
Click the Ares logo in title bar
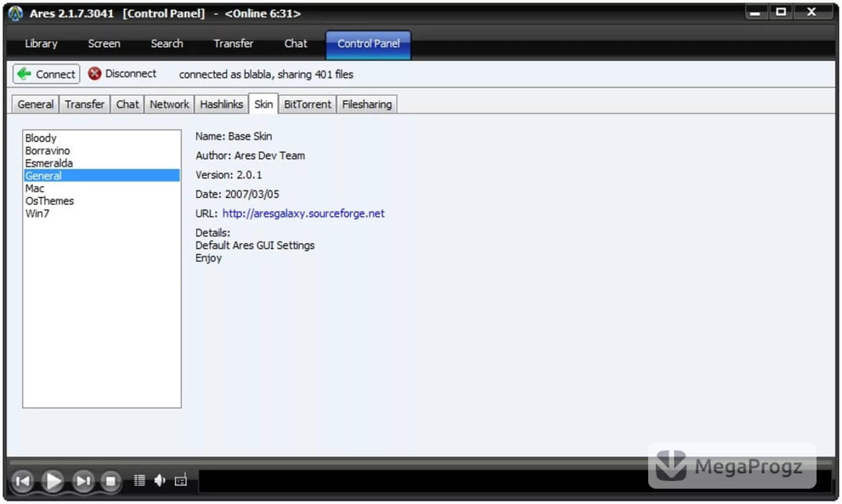(x=16, y=14)
